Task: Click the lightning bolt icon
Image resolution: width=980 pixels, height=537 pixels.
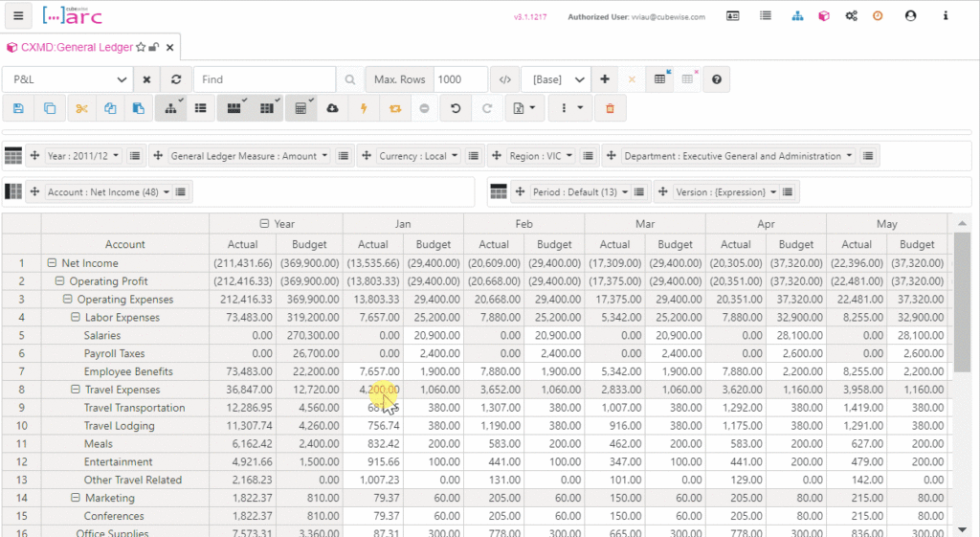Action: click(x=364, y=108)
